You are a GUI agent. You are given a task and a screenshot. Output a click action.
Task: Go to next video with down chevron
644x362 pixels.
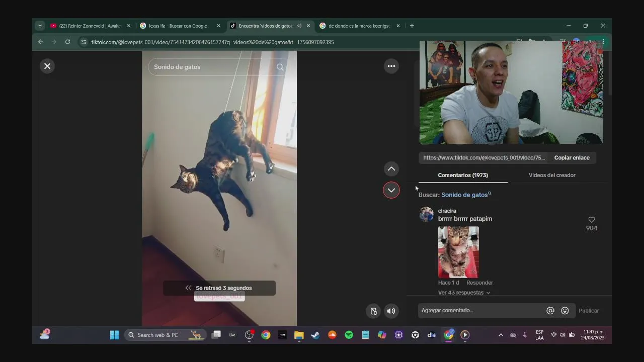click(391, 190)
